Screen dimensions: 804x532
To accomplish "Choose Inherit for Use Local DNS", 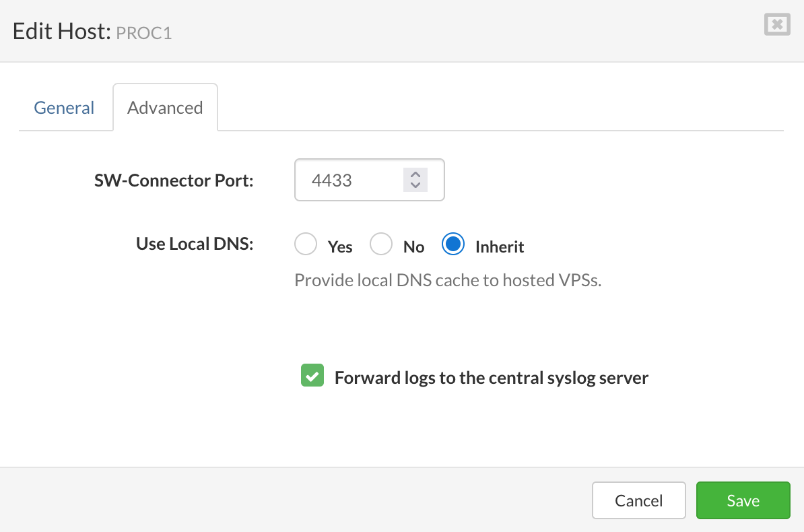I will [x=453, y=244].
